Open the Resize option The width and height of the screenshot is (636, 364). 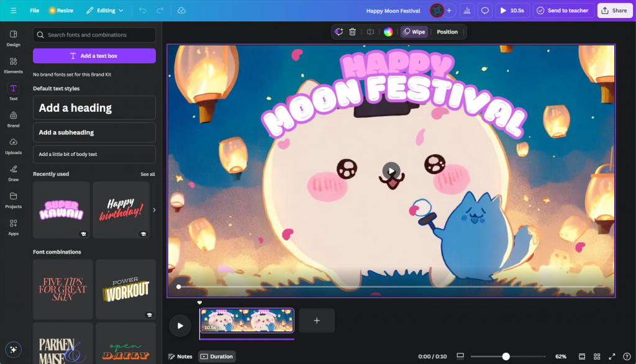tap(61, 11)
